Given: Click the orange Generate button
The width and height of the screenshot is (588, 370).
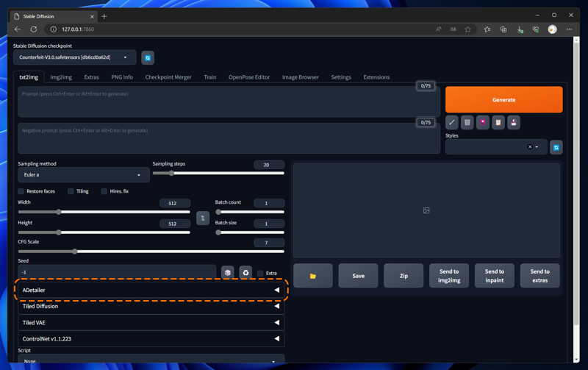Looking at the screenshot, I should 504,100.
